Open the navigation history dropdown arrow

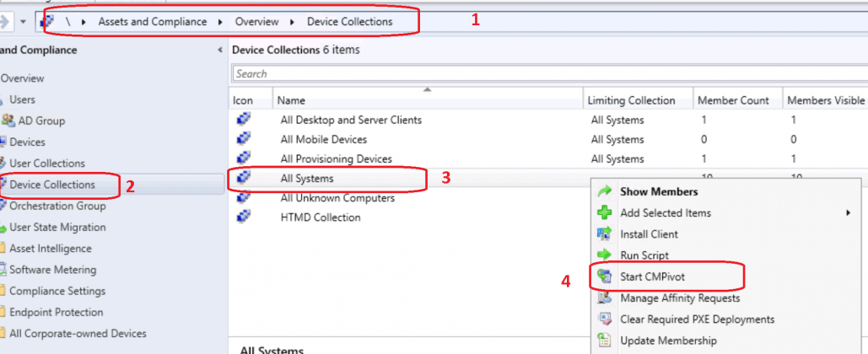(x=22, y=21)
